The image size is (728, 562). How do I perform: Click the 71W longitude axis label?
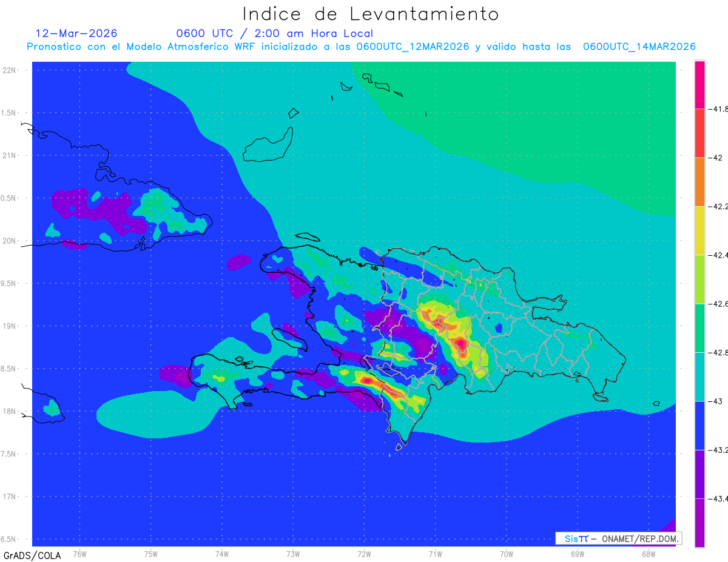tap(435, 554)
